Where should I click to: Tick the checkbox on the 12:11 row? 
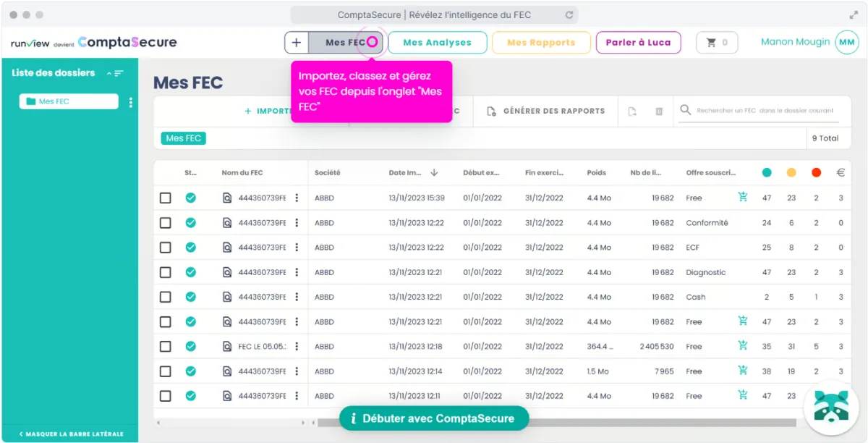[x=166, y=396]
